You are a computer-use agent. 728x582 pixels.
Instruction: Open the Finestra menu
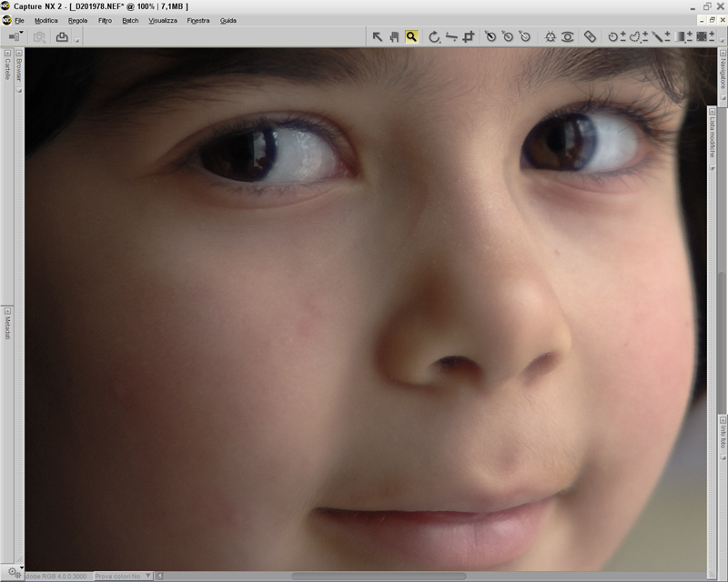[x=198, y=20]
